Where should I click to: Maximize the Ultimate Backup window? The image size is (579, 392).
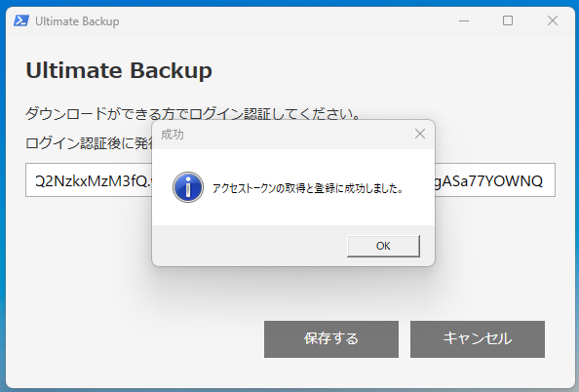click(x=508, y=20)
